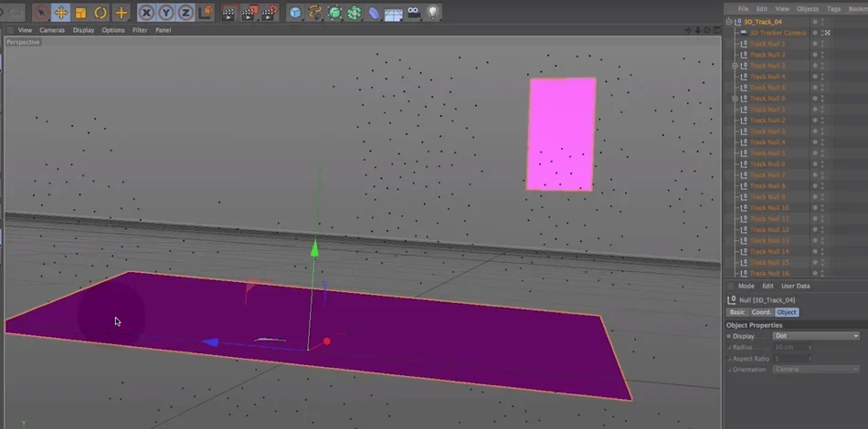Select the pink vertical plane in viewport
This screenshot has height=429, width=868.
(x=561, y=134)
